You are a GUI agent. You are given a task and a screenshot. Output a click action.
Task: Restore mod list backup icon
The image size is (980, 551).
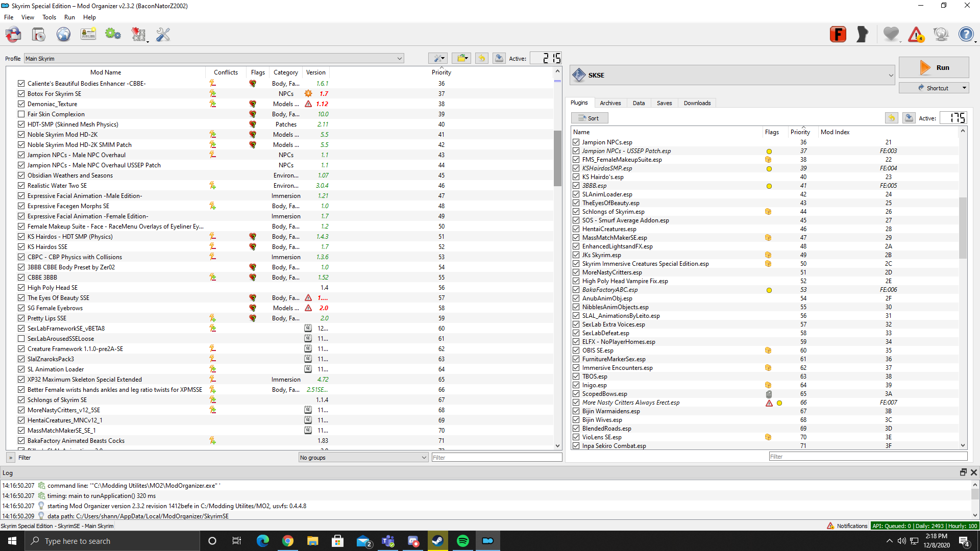coord(481,58)
